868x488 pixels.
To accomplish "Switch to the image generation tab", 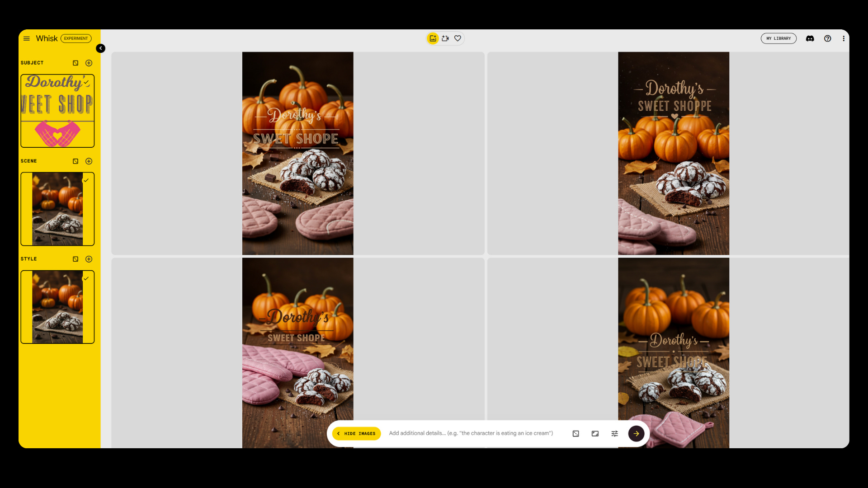I will coord(433,38).
